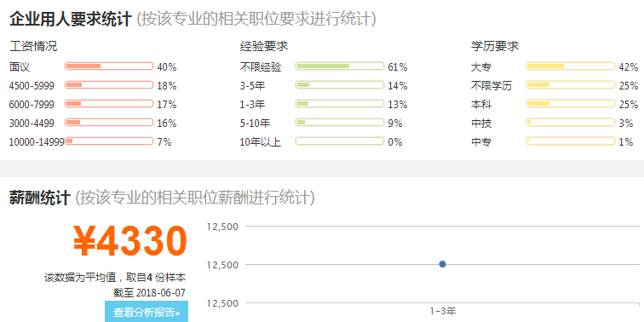Select the 3-5年 experience progress bar
Viewport: 644px width, 322px height.
click(340, 85)
